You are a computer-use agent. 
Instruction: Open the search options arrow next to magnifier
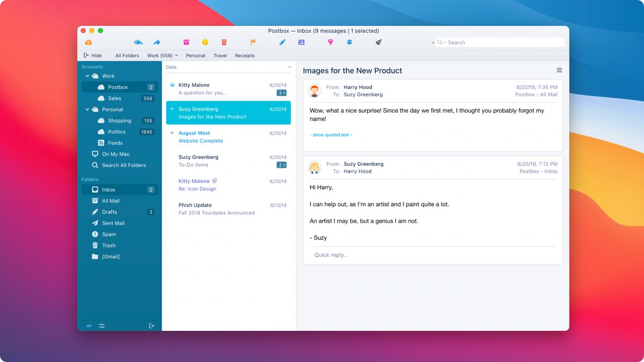444,43
